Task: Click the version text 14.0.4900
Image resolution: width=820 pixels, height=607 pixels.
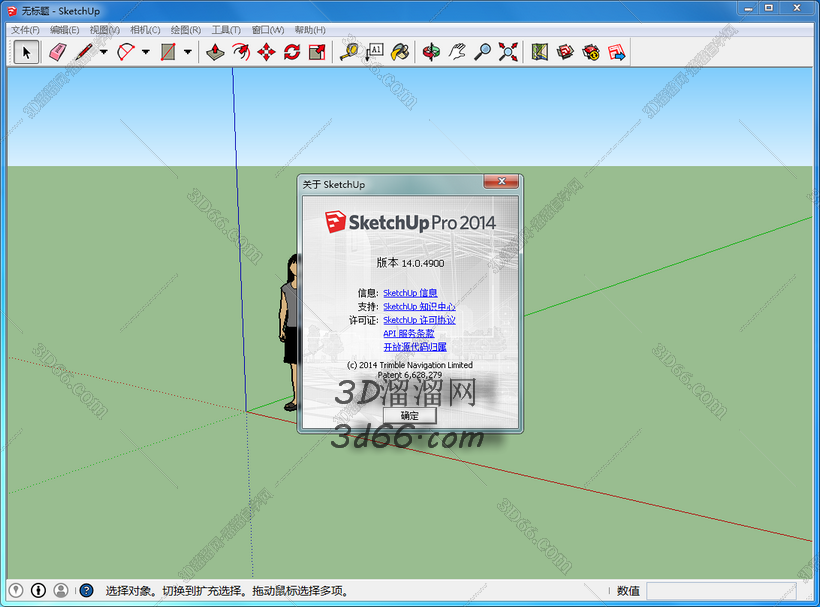Action: point(423,263)
